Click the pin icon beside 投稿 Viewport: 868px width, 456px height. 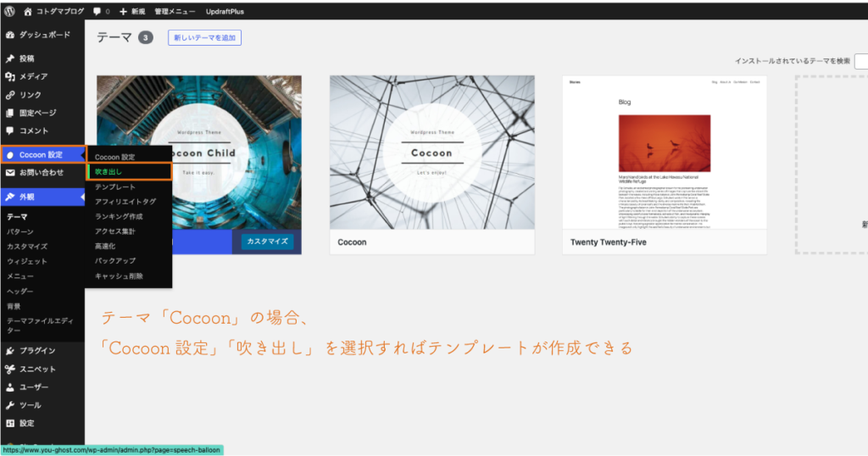10,58
